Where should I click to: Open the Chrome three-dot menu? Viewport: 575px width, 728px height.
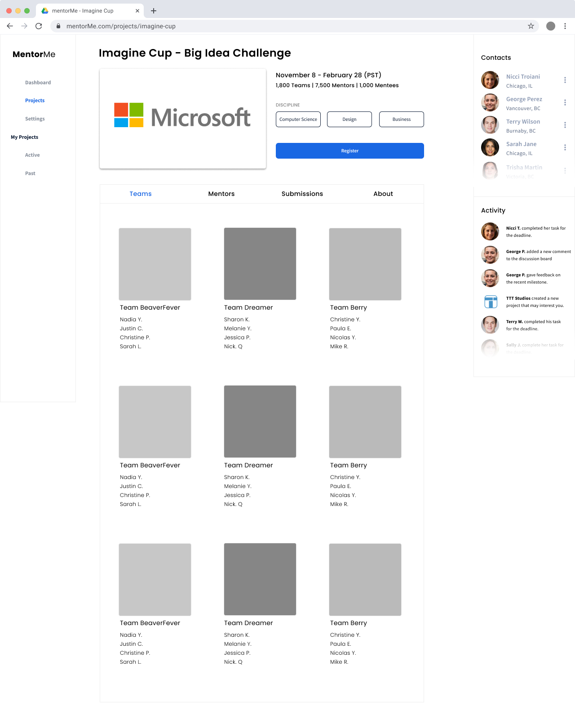(x=565, y=26)
